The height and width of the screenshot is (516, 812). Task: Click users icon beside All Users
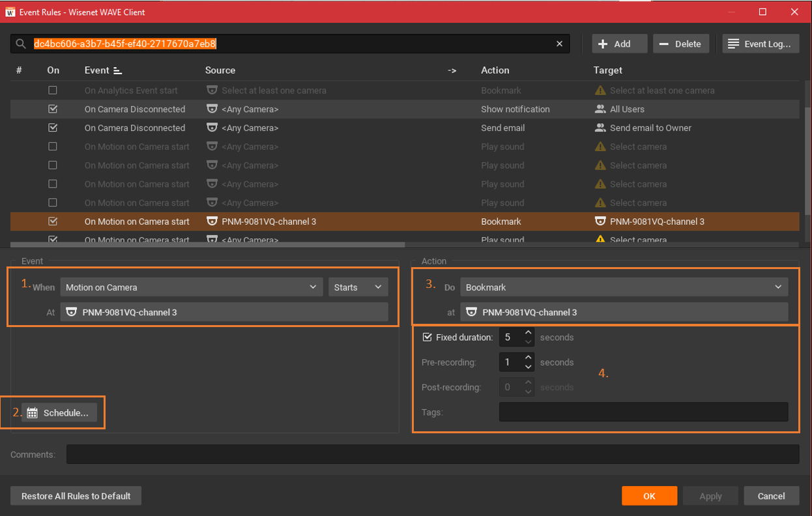tap(600, 109)
